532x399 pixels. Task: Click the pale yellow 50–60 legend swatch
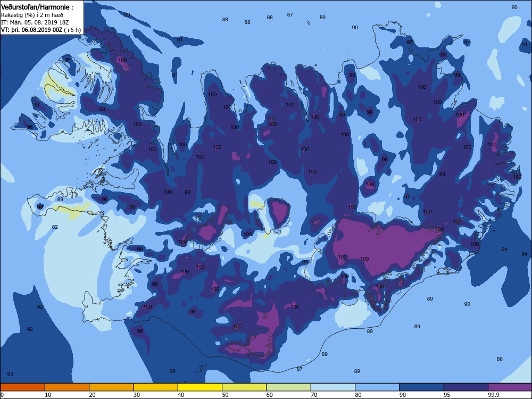pos(244,387)
